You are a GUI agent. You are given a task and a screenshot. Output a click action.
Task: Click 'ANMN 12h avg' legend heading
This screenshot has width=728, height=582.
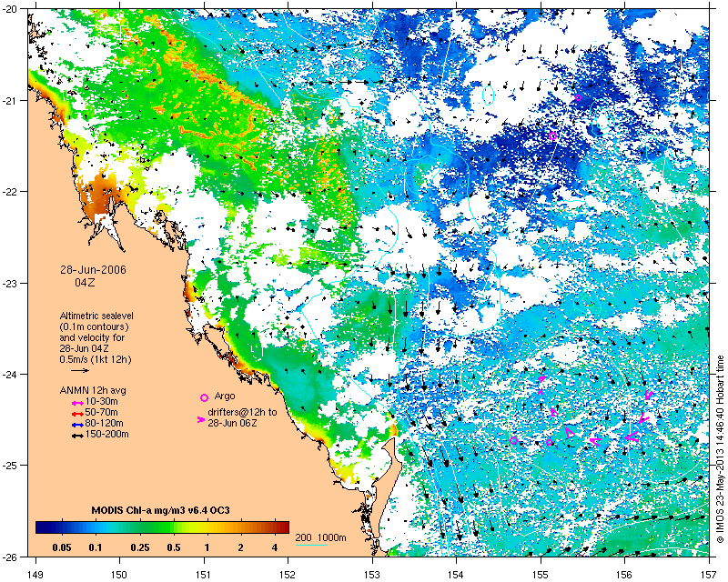[93, 390]
